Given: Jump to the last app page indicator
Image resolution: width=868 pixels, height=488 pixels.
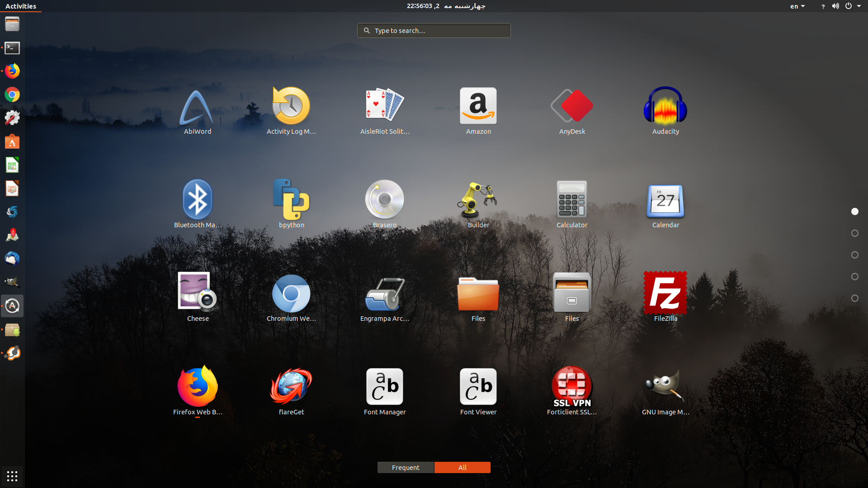Looking at the screenshot, I should (x=854, y=298).
